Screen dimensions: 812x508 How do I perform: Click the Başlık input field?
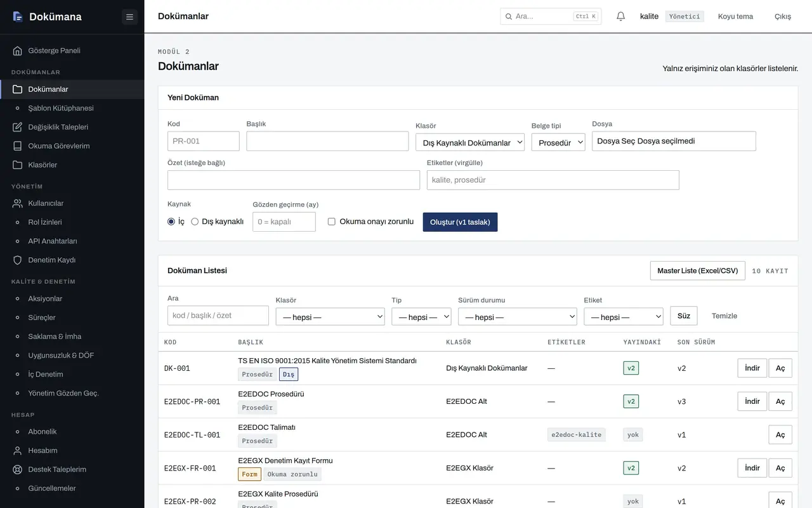pos(327,141)
